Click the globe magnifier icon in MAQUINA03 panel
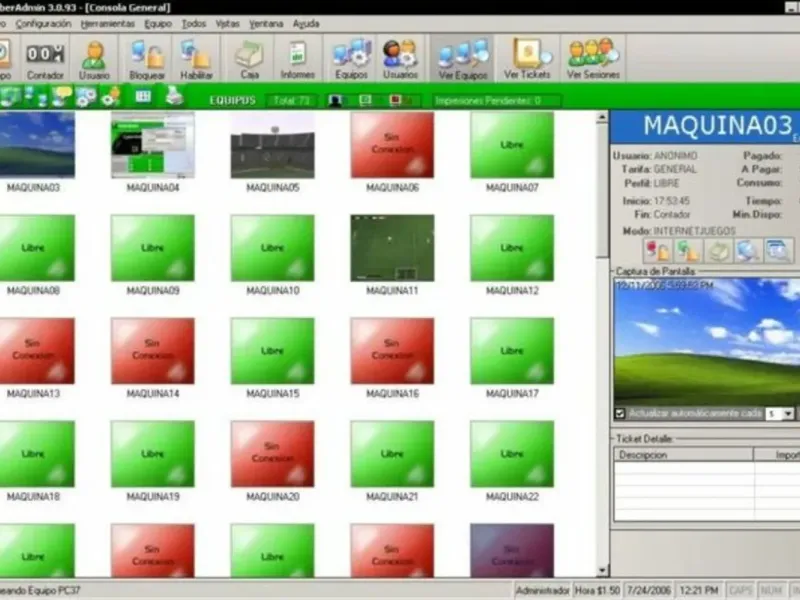This screenshot has width=800, height=600. click(x=747, y=251)
